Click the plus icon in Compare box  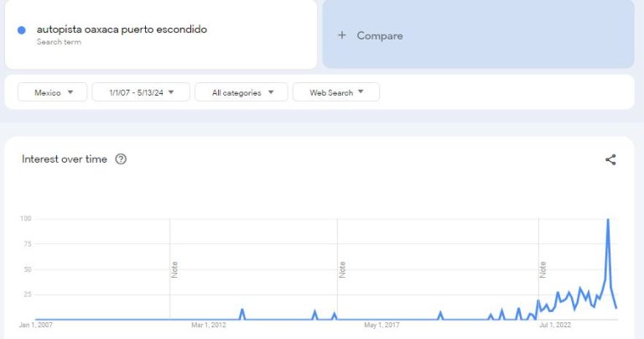pyautogui.click(x=342, y=35)
